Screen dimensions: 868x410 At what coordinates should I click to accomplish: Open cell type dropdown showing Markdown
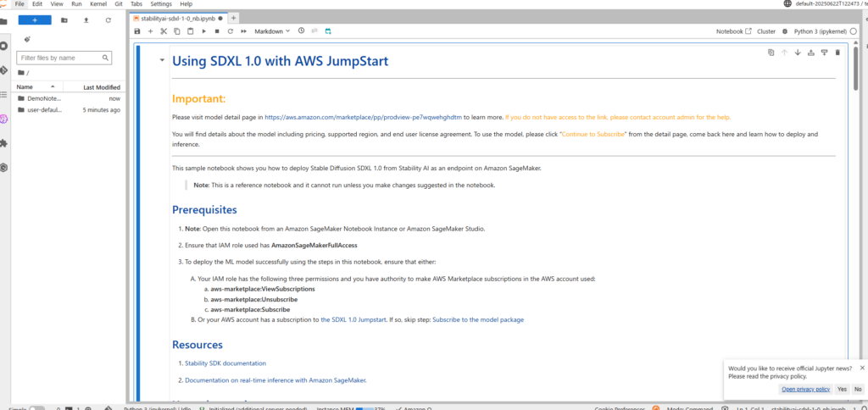[x=272, y=31]
